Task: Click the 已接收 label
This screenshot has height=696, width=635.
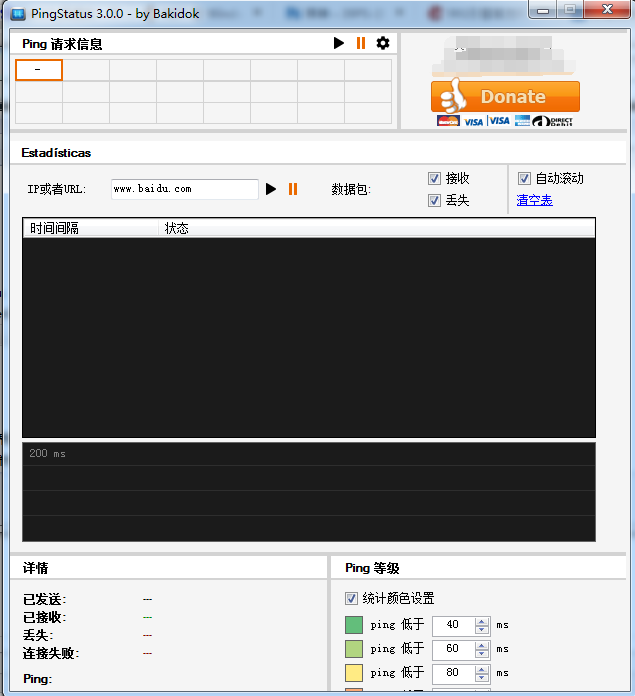Action: (44, 617)
